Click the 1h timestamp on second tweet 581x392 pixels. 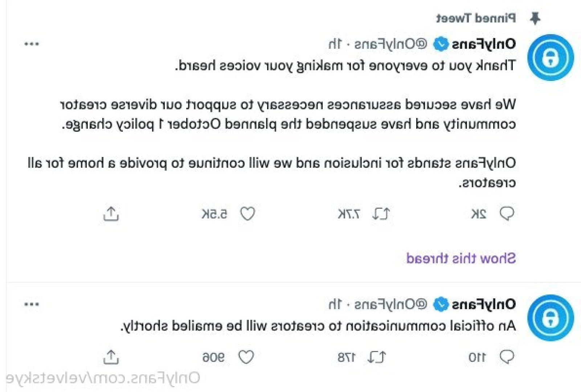[335, 304]
